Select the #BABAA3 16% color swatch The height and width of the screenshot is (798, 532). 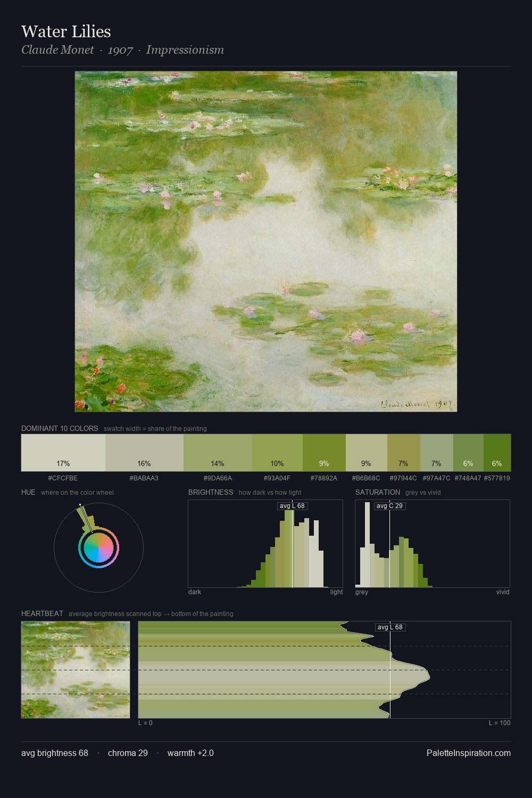click(144, 453)
